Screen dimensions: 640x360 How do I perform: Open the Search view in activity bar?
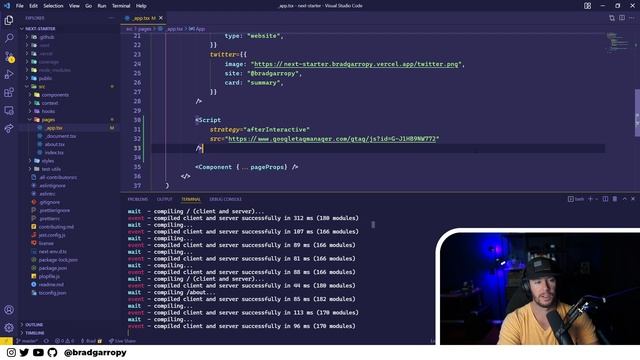coord(9,38)
